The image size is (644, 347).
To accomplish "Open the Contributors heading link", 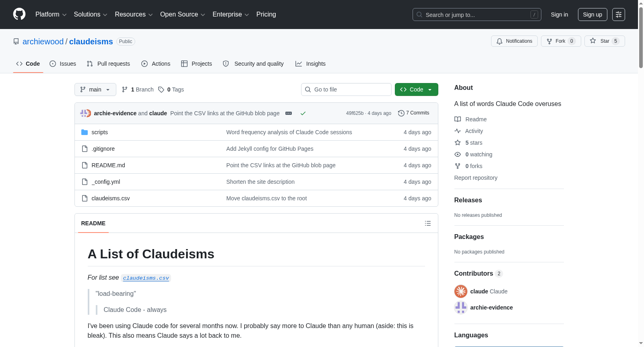I will tap(479, 274).
